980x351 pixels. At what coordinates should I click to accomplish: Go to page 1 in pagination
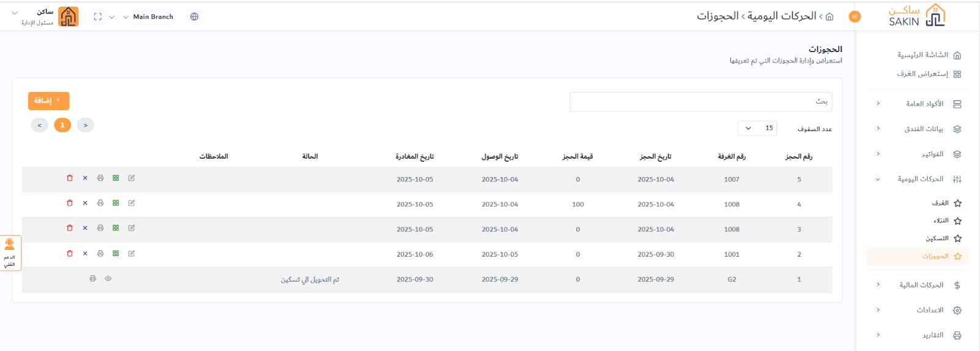point(62,126)
